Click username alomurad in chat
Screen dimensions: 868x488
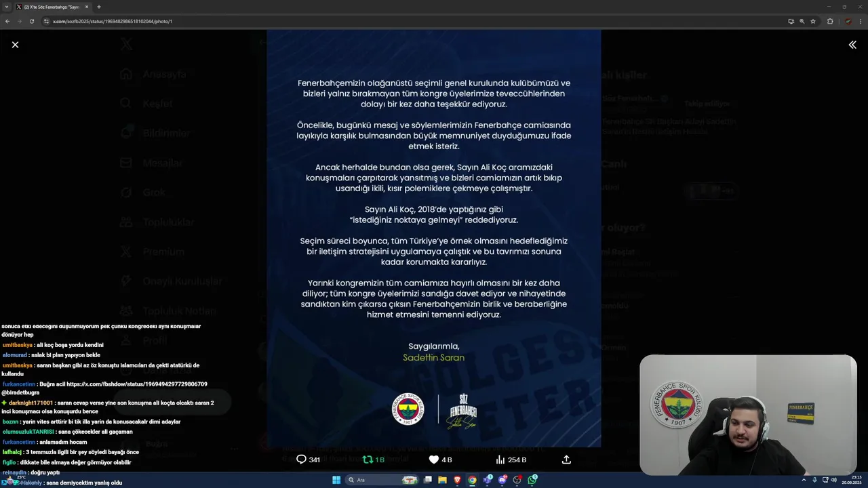[x=15, y=355]
